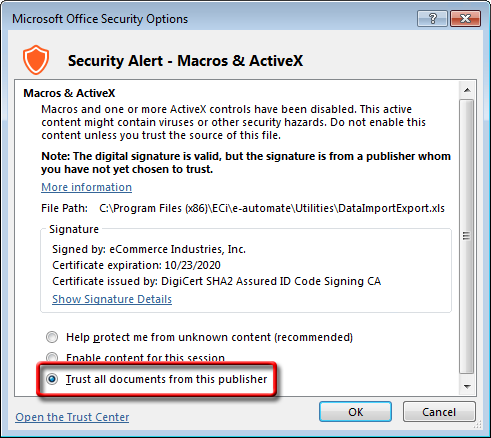This screenshot has height=438, width=491.
Task: Click the question mark Help button
Action: click(x=432, y=18)
